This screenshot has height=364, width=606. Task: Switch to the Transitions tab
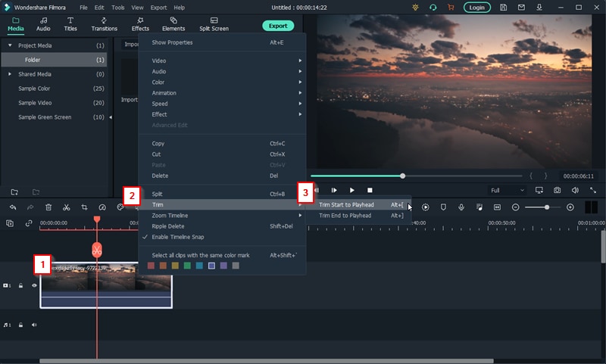coord(104,24)
